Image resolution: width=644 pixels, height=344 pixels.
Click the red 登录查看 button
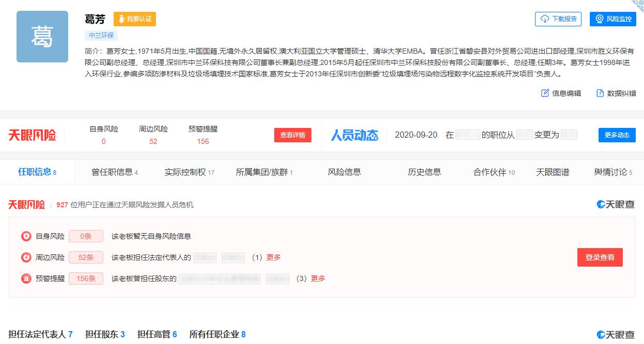coord(600,257)
